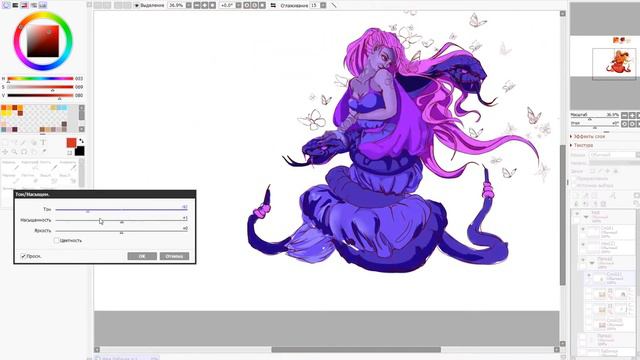Open the stabilizer value dropdown next to 15
The image size is (640, 360).
tap(323, 5)
